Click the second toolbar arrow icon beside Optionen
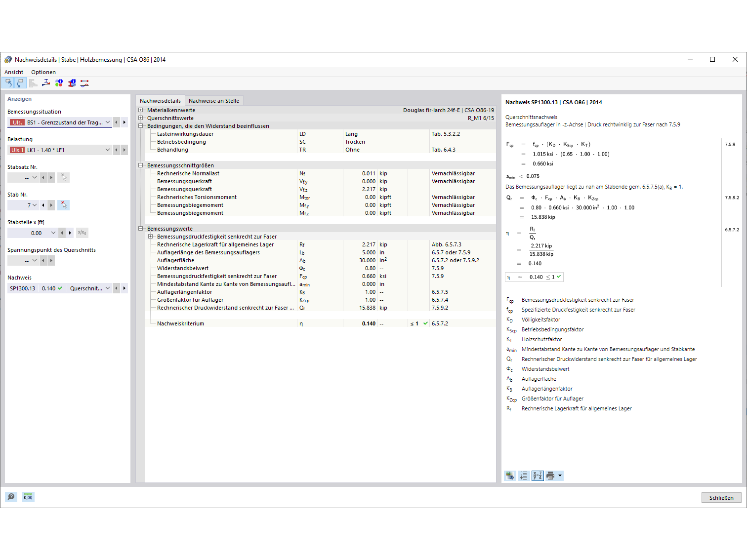Screen dimensions: 747x560 [x=20, y=83]
